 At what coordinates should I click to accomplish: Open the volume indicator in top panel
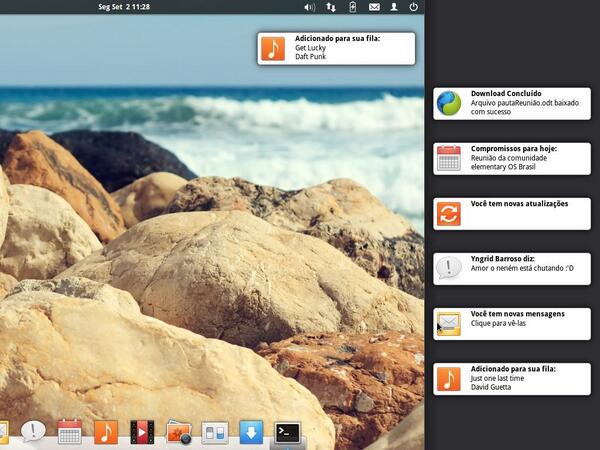tap(309, 7)
